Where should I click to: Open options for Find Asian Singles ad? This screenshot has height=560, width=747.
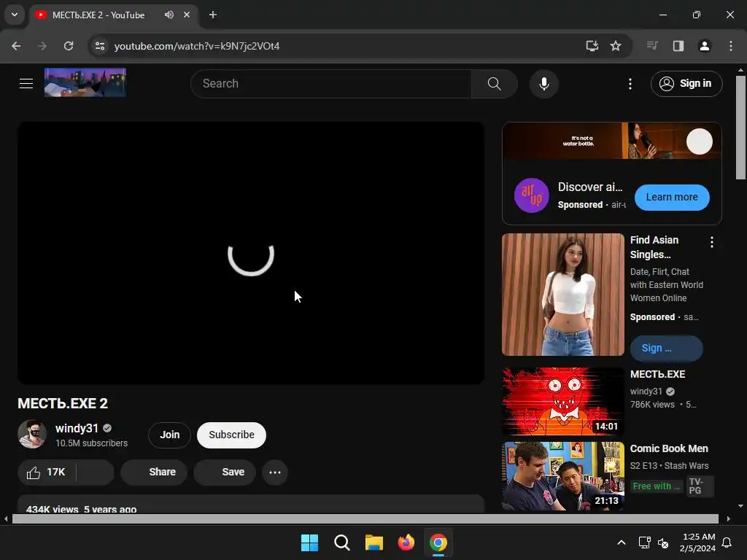[x=712, y=242]
